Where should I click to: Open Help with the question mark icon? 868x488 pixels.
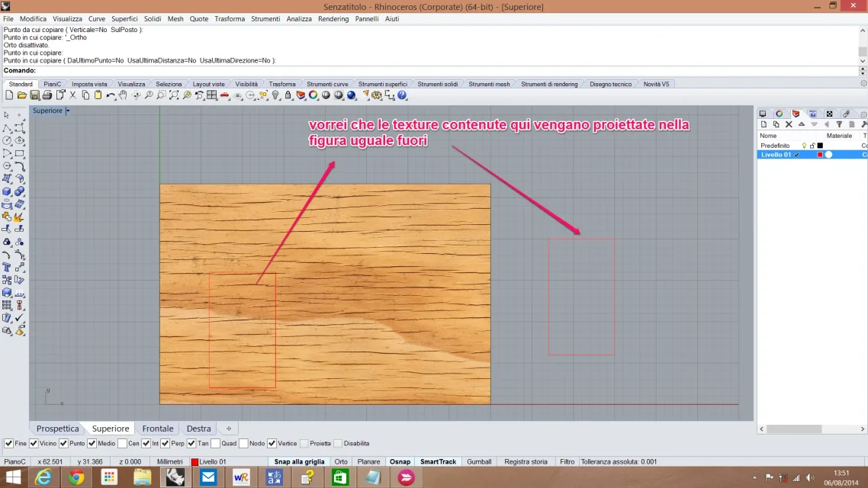tap(403, 95)
